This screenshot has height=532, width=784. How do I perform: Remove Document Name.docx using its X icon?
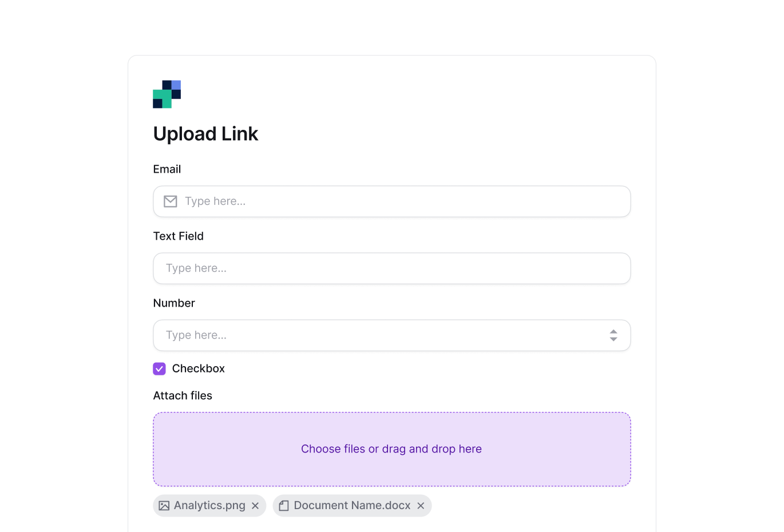tap(421, 505)
